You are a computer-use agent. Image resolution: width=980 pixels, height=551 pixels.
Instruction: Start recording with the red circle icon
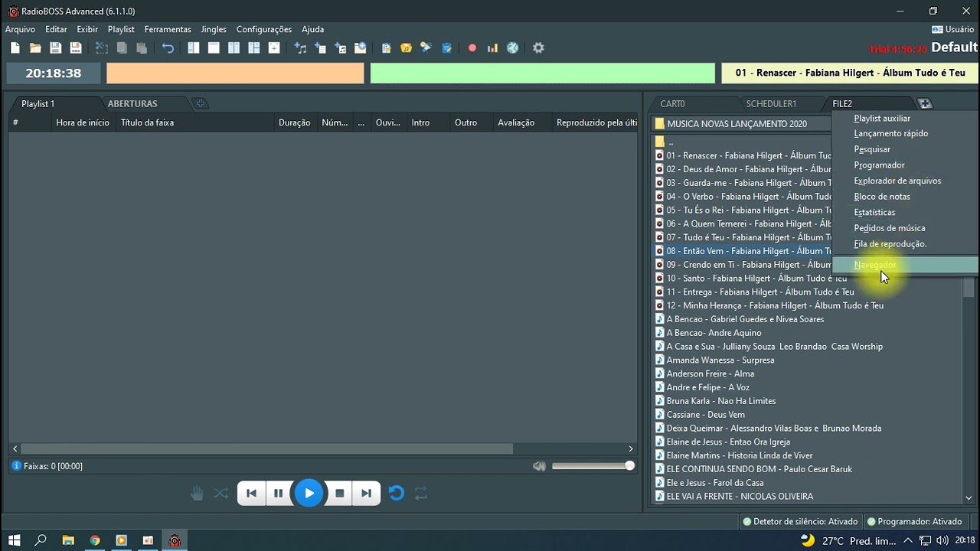472,47
